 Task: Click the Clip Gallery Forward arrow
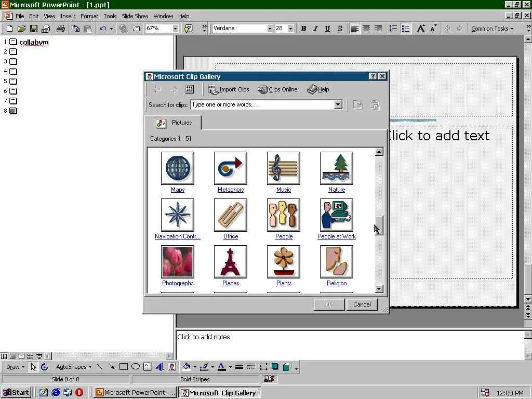click(x=174, y=90)
